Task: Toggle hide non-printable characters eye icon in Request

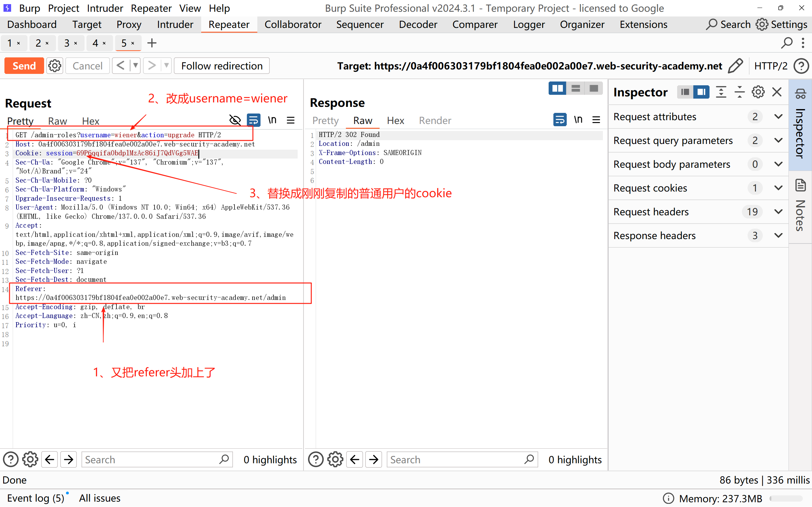Action: tap(235, 120)
